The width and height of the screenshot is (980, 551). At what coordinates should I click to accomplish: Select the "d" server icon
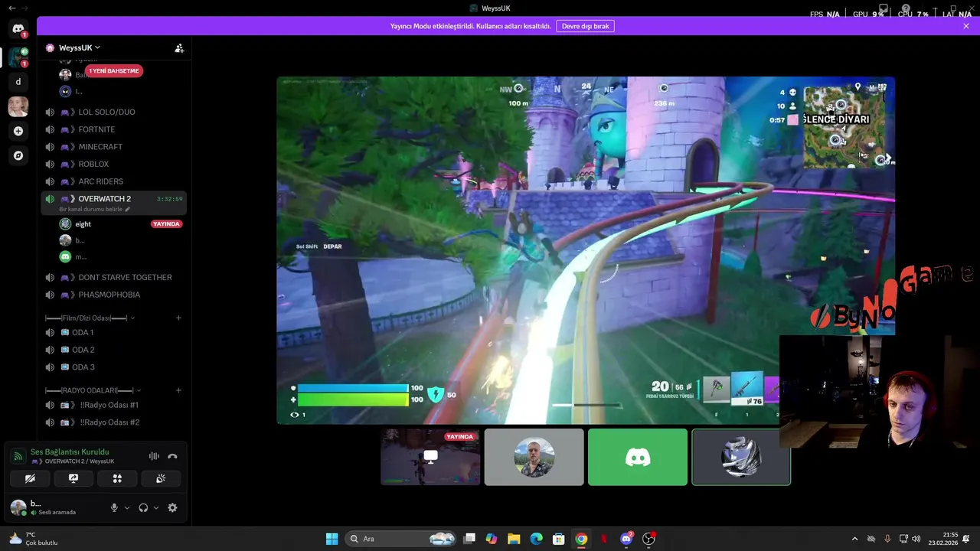[x=18, y=82]
